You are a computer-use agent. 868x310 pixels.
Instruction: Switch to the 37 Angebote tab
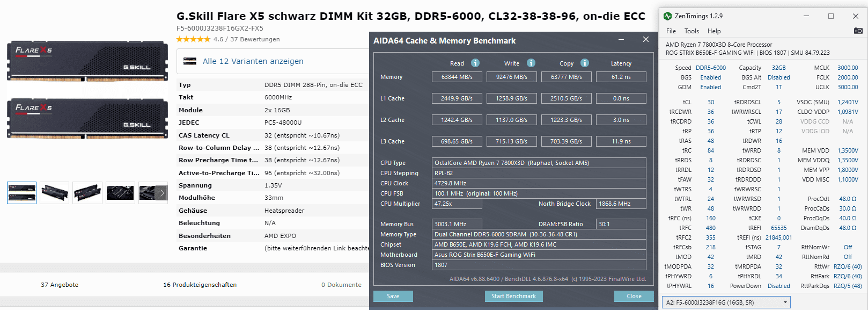coord(60,285)
